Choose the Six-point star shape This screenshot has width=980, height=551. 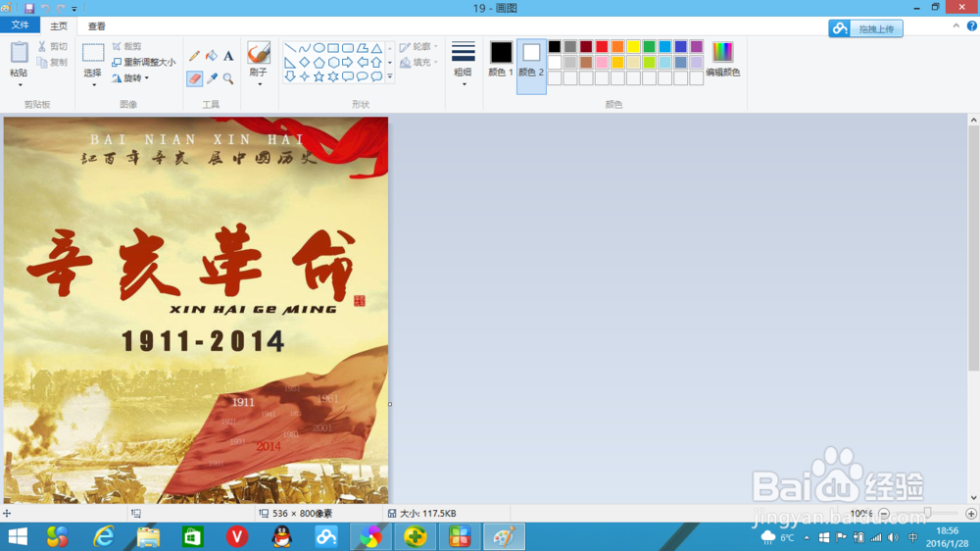click(x=333, y=76)
